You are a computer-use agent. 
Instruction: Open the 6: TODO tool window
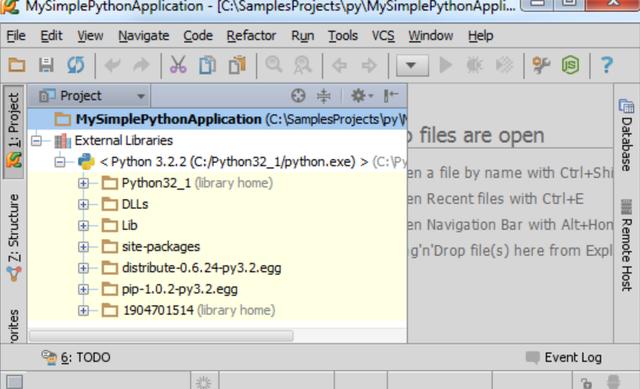pos(76,358)
